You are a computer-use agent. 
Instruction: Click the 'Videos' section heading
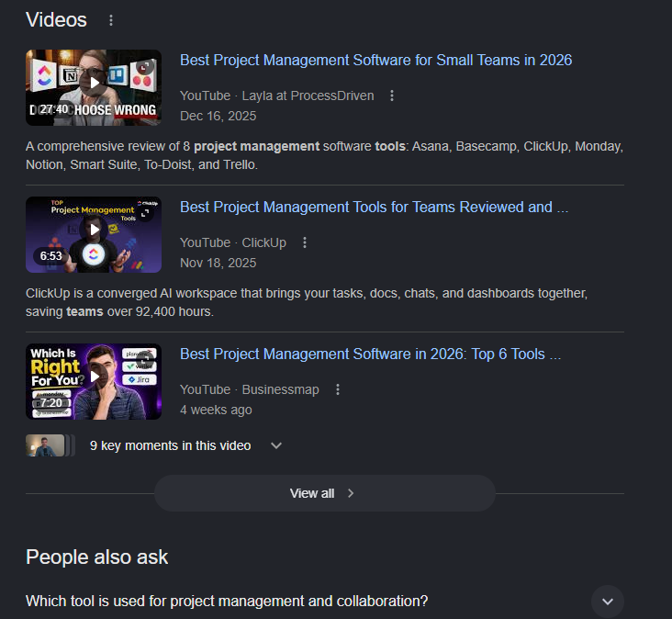pos(56,19)
